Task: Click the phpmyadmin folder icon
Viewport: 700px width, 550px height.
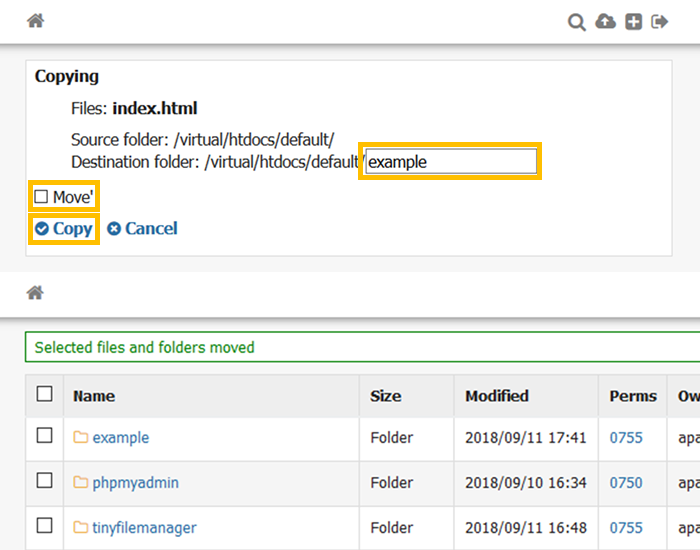Action: [81, 482]
